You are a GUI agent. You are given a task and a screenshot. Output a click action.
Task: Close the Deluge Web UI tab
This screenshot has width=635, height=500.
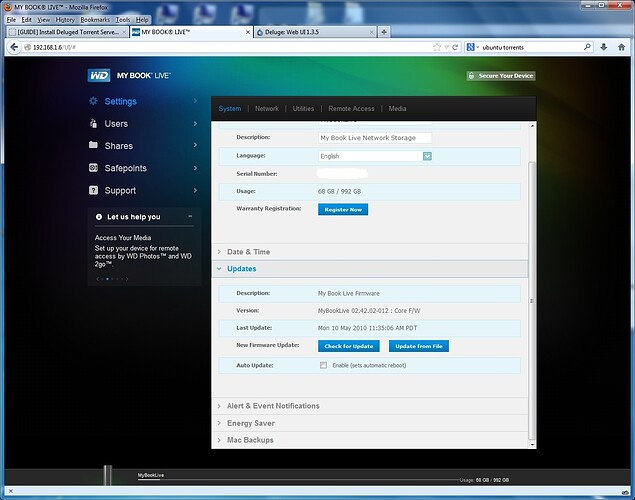click(371, 32)
